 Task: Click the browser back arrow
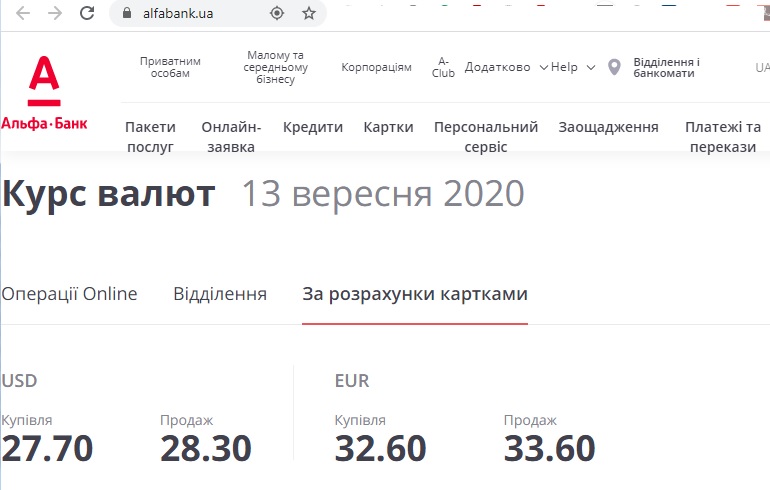click(23, 13)
